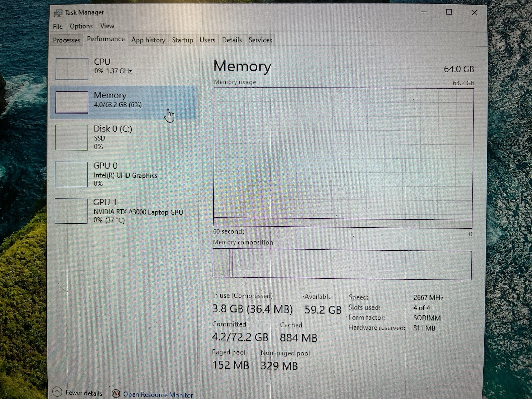Go to the Users tab

click(207, 40)
